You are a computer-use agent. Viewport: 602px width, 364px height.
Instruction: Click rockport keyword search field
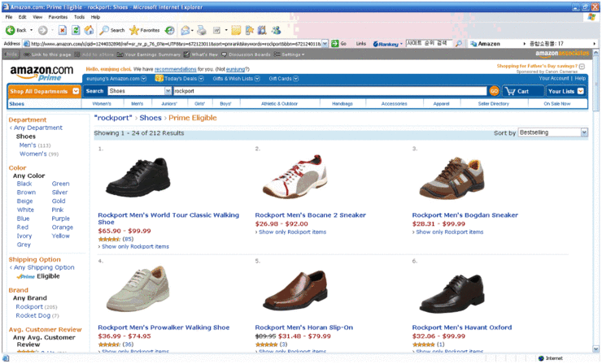coord(329,91)
